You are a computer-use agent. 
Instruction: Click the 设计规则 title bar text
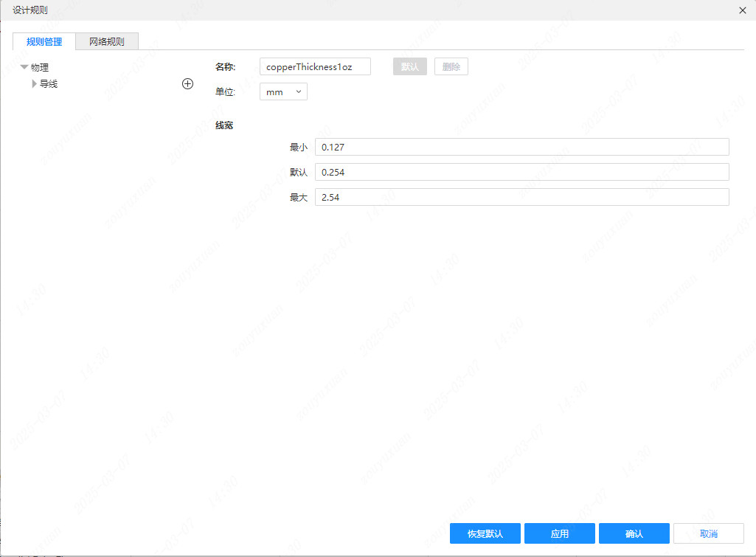tap(30, 10)
